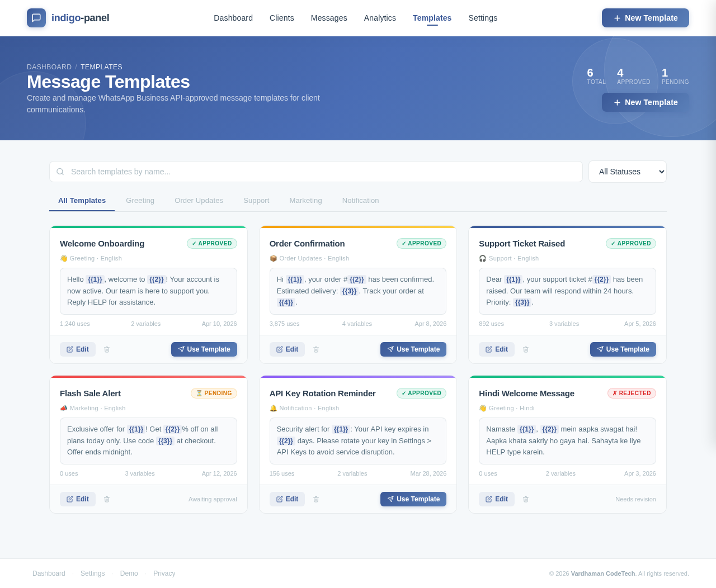The image size is (716, 588).
Task: Click the '4 variables' label
Action: tap(357, 324)
